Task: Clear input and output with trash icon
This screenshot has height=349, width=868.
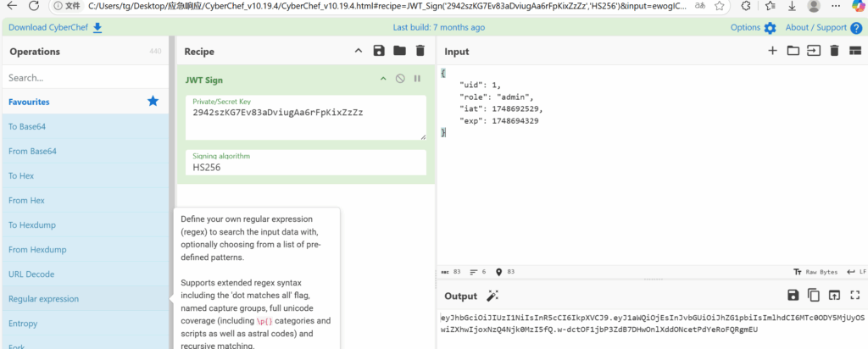Action: [x=834, y=51]
